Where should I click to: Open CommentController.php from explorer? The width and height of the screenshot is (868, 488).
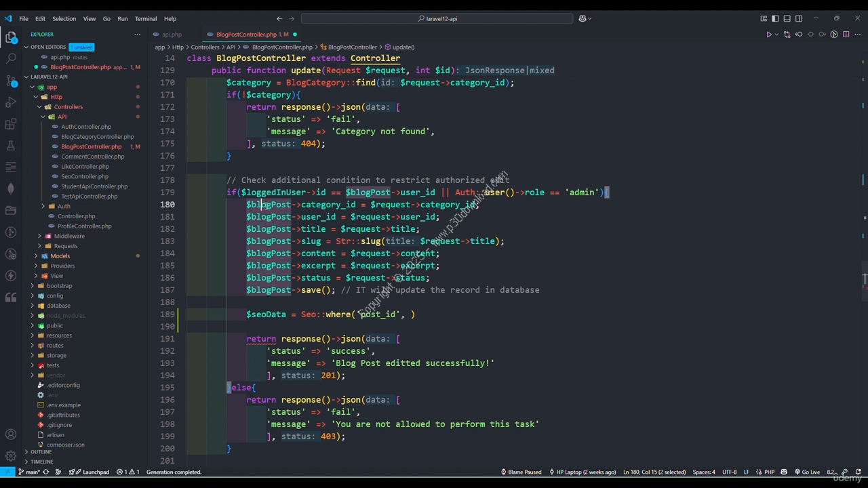pyautogui.click(x=93, y=157)
